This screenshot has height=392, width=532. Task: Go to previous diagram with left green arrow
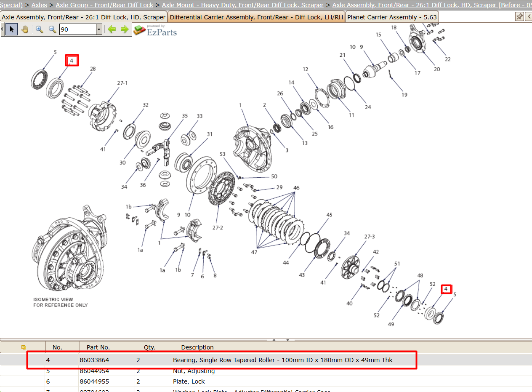tap(112, 29)
